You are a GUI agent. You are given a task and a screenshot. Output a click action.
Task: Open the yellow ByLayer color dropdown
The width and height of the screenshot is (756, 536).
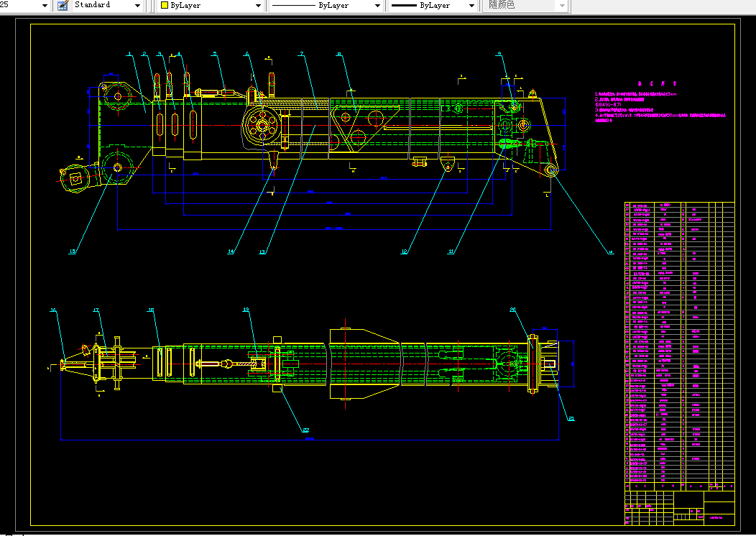coord(211,5)
